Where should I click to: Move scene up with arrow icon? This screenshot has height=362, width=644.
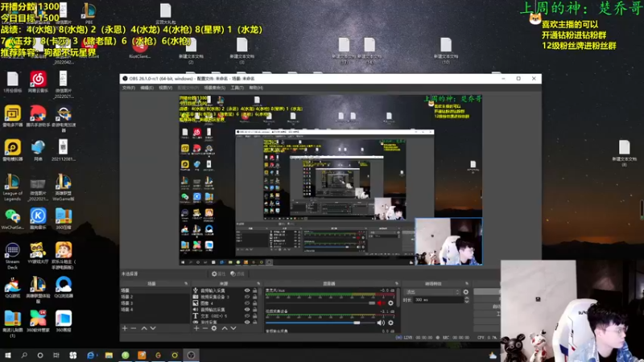pyautogui.click(x=144, y=328)
